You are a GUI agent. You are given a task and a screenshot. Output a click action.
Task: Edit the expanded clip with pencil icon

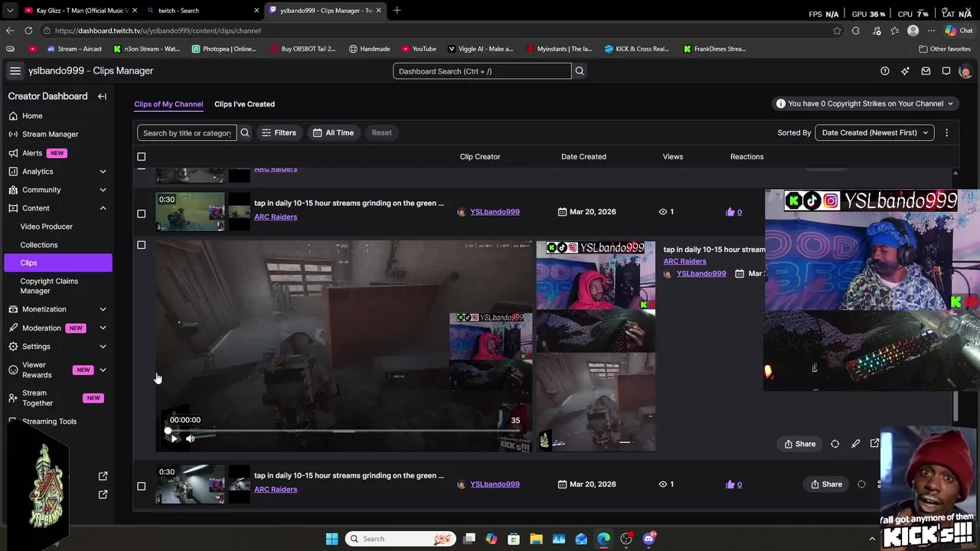856,444
